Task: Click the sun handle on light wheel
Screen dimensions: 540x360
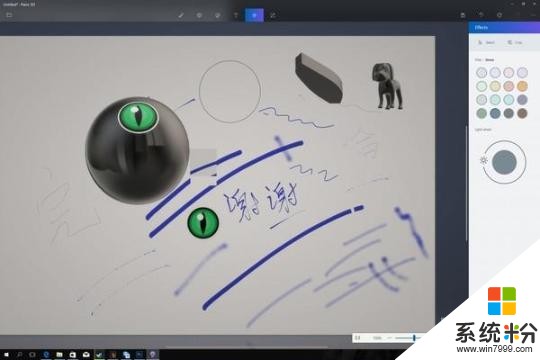Action: (x=484, y=160)
